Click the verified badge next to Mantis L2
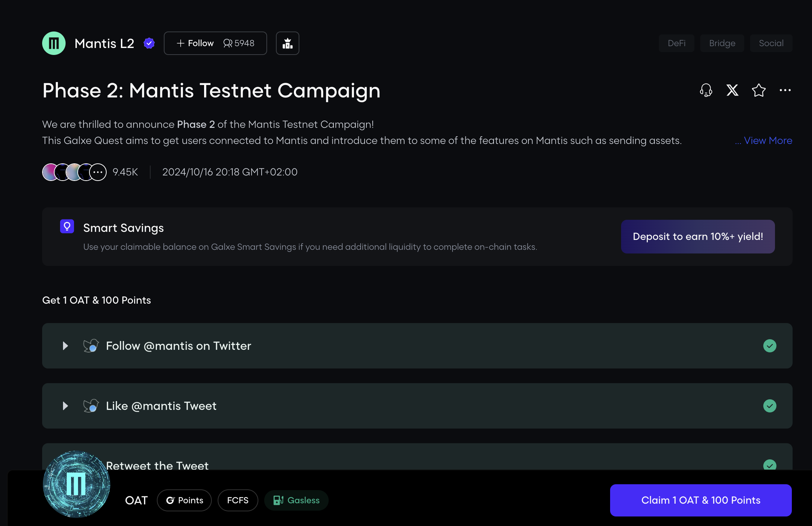812x526 pixels. click(149, 43)
